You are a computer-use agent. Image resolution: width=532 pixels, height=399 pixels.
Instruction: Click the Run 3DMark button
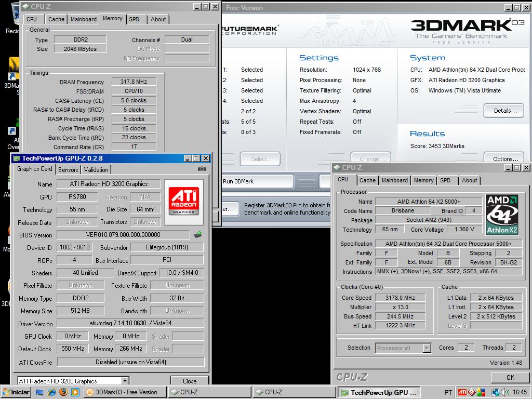[258, 181]
